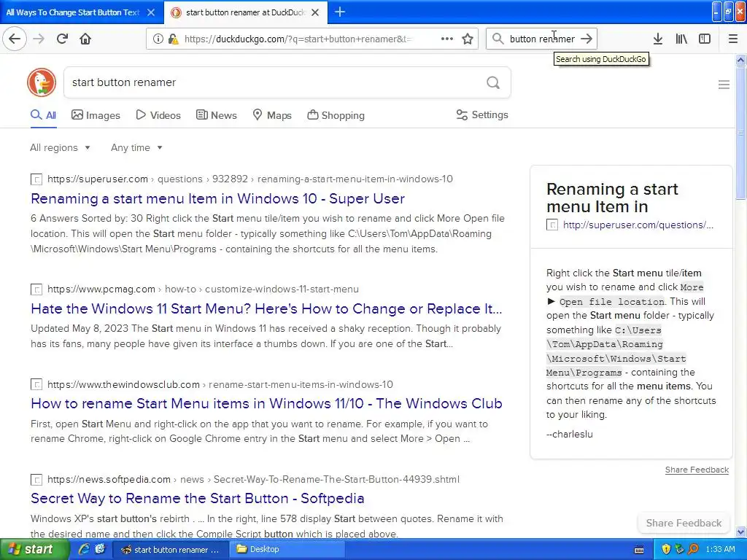Click the second quick launch icon
This screenshot has width=747, height=560.
(x=100, y=549)
